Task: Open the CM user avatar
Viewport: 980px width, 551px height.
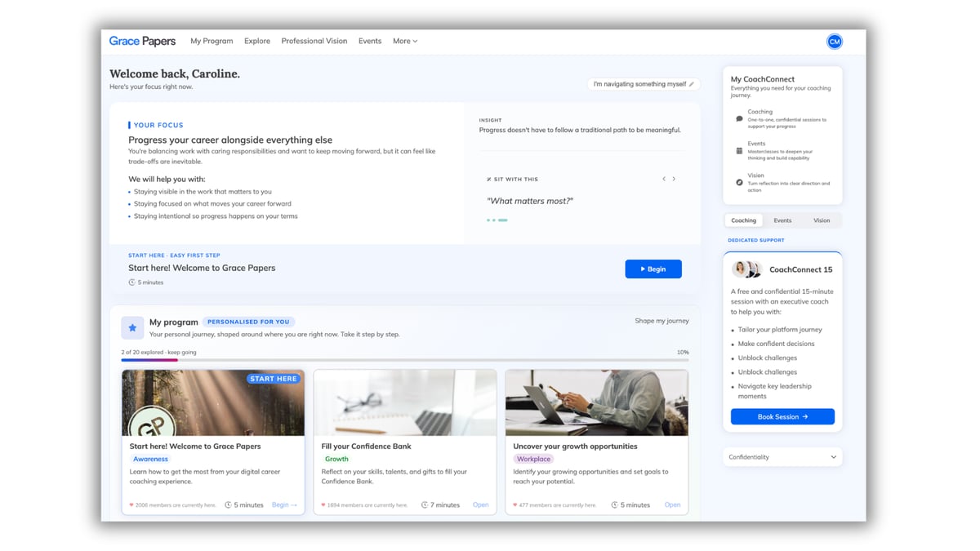Action: tap(834, 42)
